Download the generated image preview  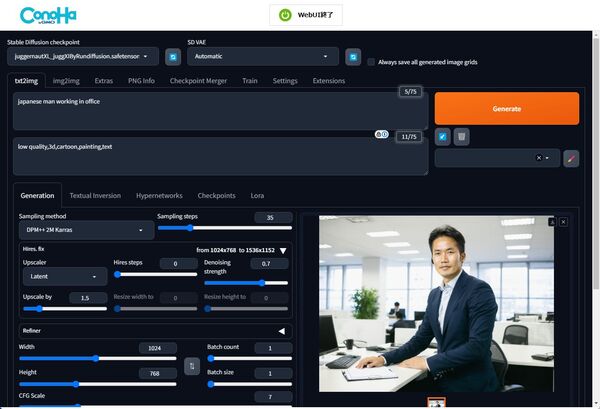click(x=552, y=222)
